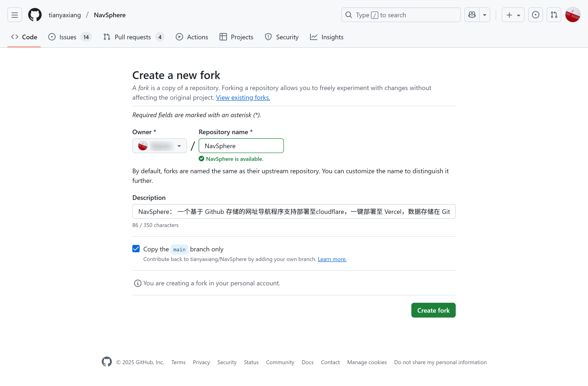The image size is (588, 386).
Task: Click the search magnifier icon
Action: [349, 15]
